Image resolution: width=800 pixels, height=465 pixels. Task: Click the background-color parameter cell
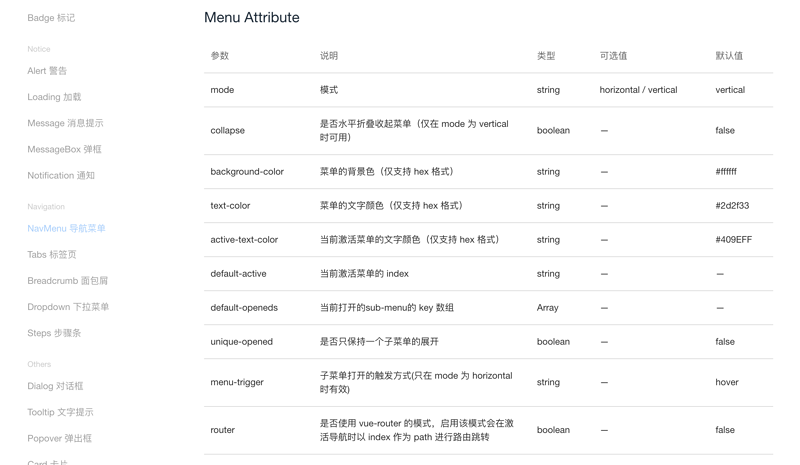point(247,172)
